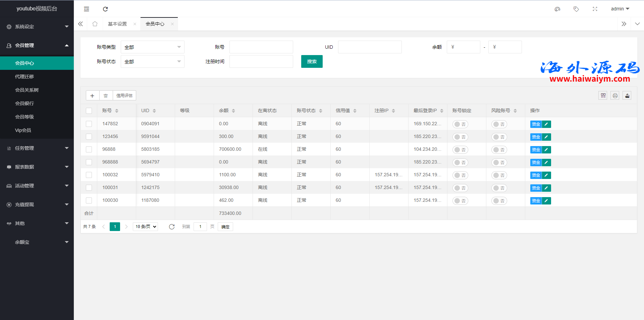Switch to the 基本设置 tab

coord(117,24)
